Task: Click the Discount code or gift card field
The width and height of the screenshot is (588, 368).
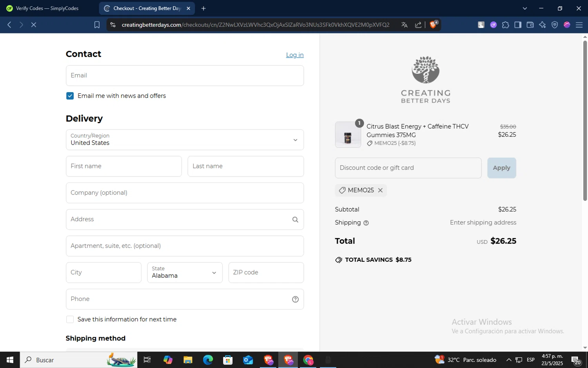Action: click(408, 168)
